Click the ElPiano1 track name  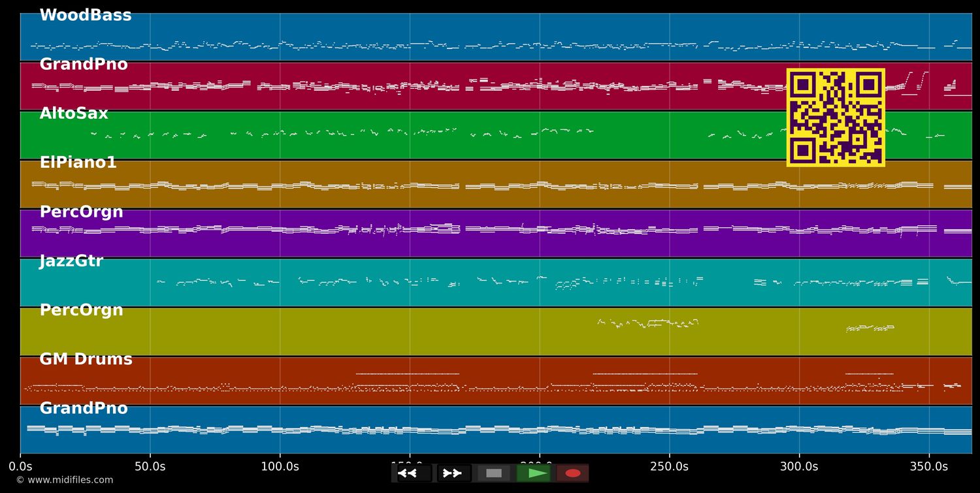point(78,163)
